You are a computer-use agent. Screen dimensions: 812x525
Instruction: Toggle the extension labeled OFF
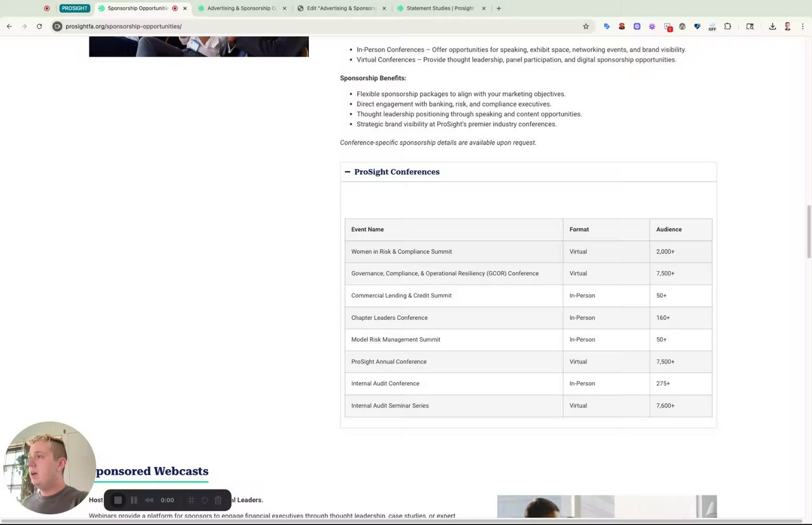712,27
